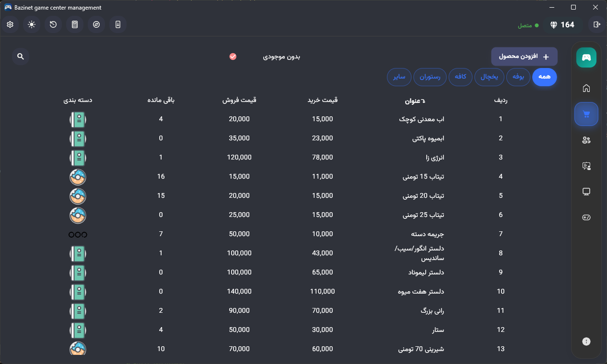Click the diamond credits icon
The height and width of the screenshot is (364, 607).
coord(554,25)
